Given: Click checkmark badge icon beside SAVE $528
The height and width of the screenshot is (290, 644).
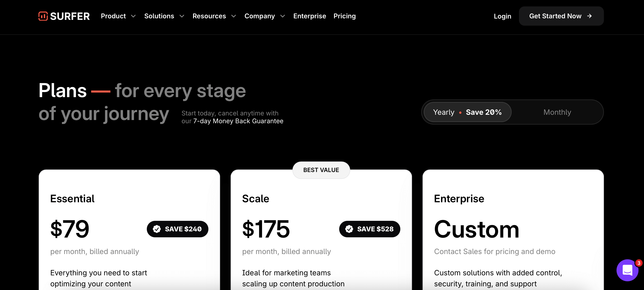Looking at the screenshot, I should [x=349, y=229].
